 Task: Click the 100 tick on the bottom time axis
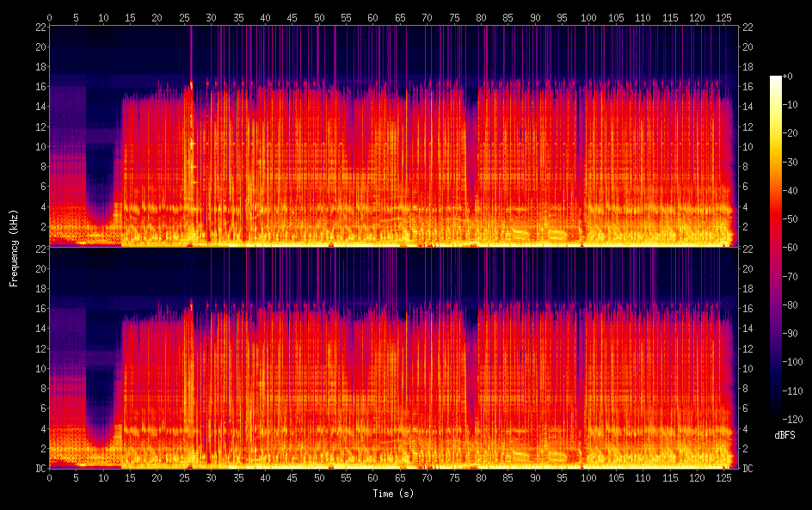point(588,478)
